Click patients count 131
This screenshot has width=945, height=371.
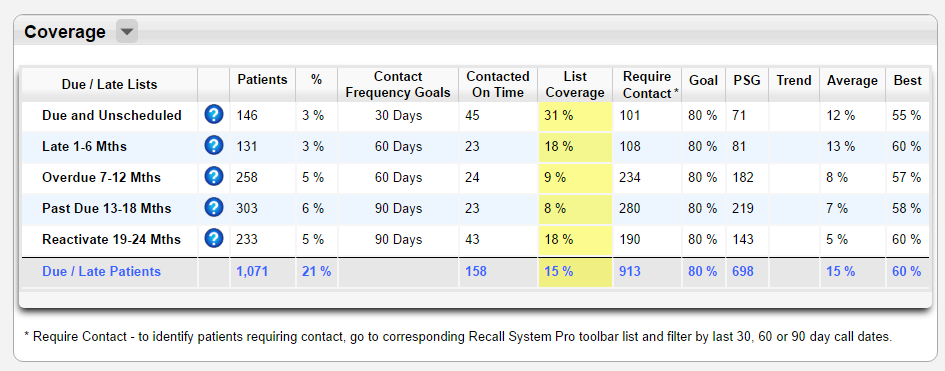tap(247, 146)
